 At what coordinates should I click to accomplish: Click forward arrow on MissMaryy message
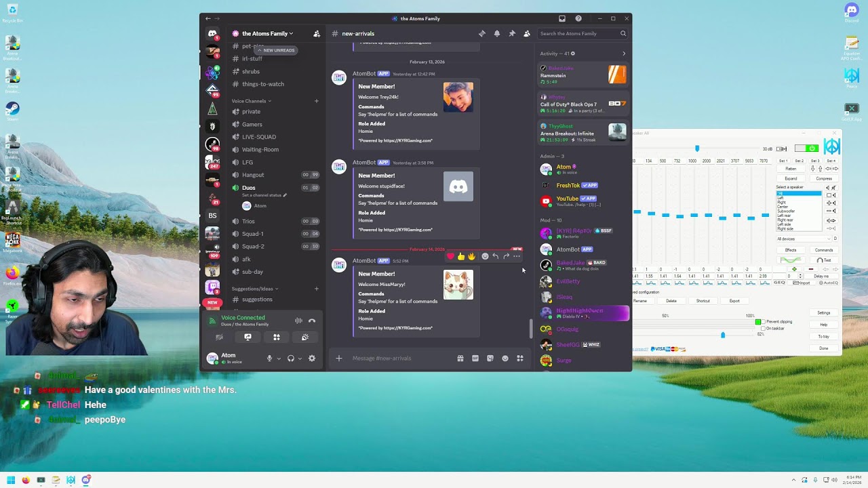(506, 256)
